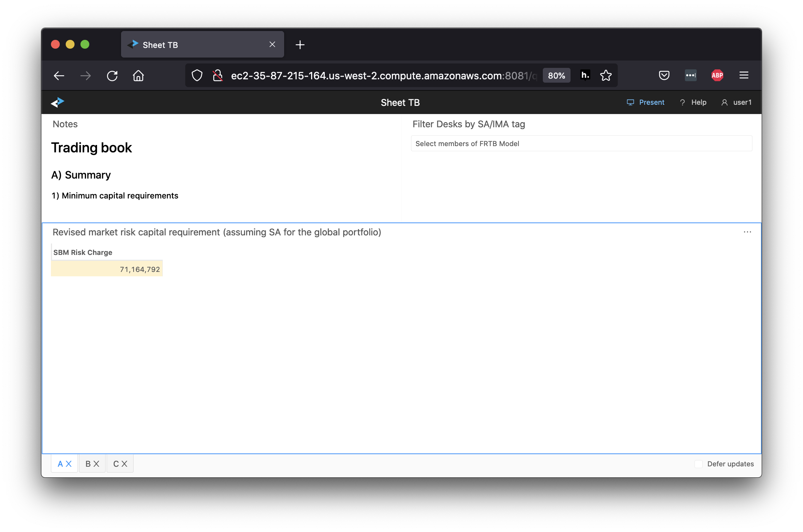
Task: Click the green maximize window button
Action: tap(85, 44)
